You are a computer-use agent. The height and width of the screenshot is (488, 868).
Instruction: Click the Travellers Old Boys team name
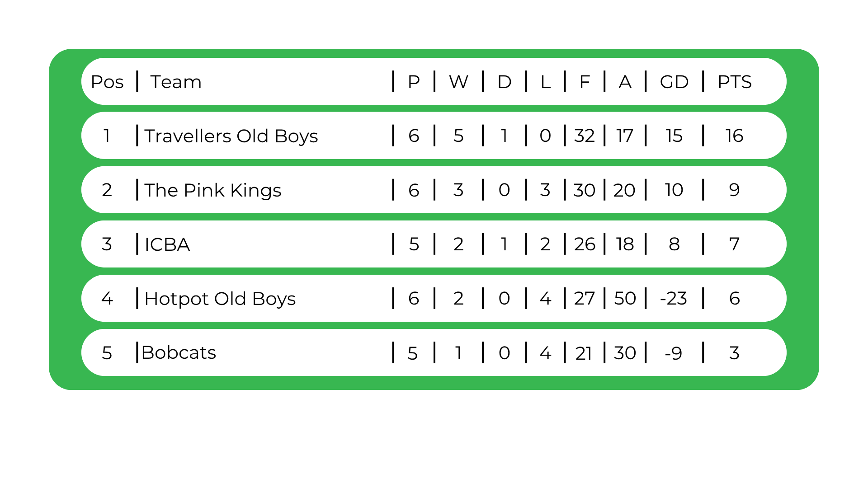pyautogui.click(x=231, y=136)
